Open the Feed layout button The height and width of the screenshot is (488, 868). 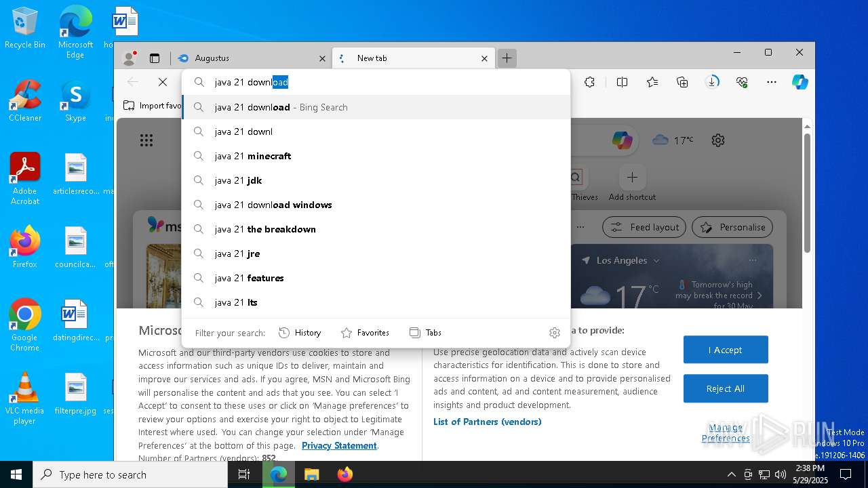coord(644,227)
